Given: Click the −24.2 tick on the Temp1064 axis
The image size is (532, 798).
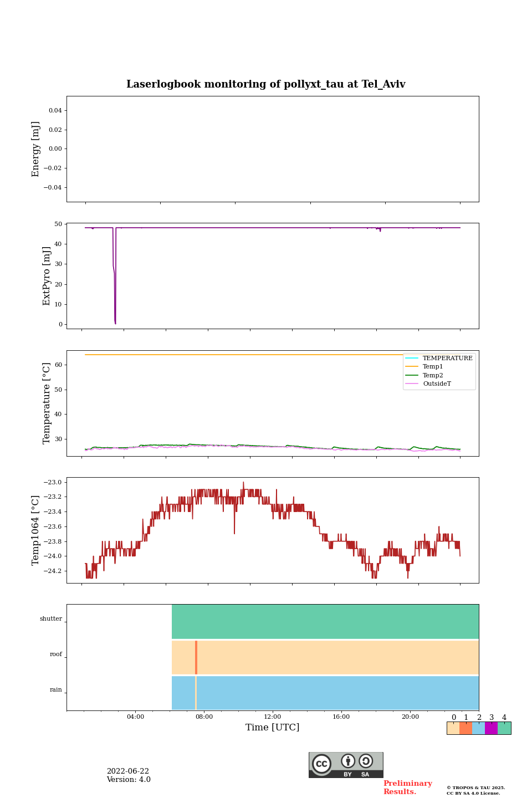Looking at the screenshot, I should (x=52, y=571).
